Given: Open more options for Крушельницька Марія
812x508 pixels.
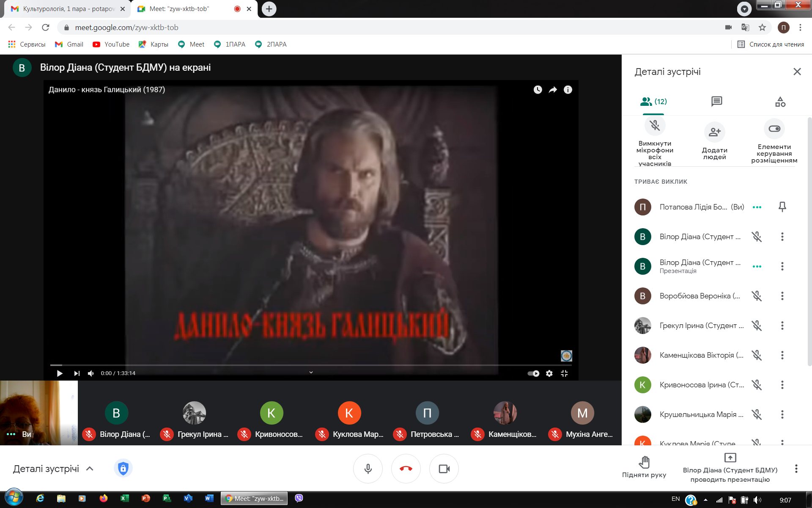Looking at the screenshot, I should [x=782, y=414].
